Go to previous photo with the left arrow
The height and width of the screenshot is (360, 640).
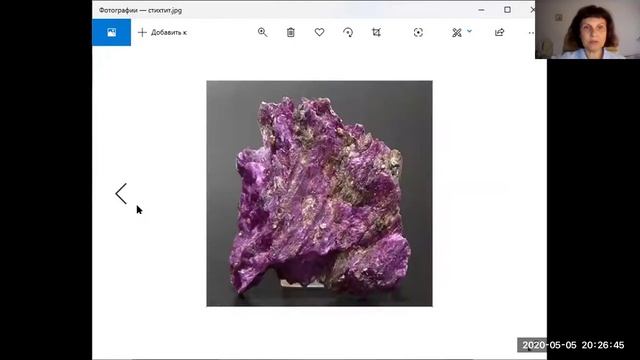(121, 193)
